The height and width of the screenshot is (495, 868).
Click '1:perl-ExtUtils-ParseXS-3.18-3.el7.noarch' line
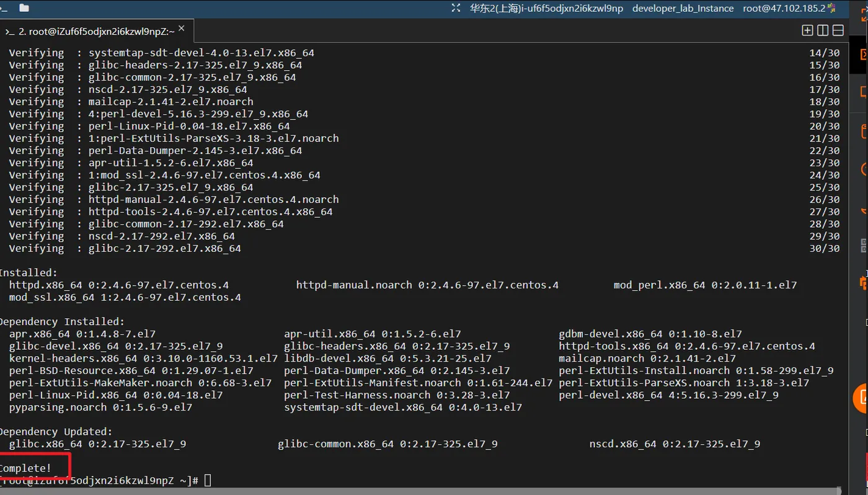(x=214, y=138)
